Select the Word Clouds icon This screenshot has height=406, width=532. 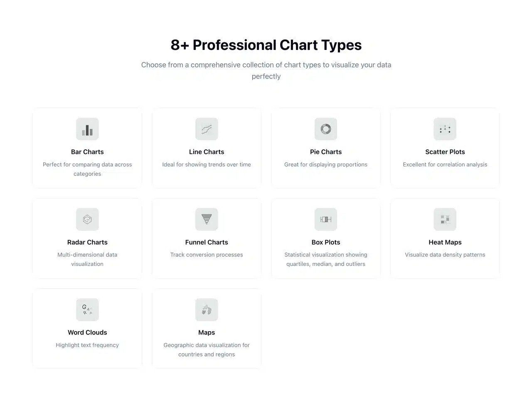point(87,309)
